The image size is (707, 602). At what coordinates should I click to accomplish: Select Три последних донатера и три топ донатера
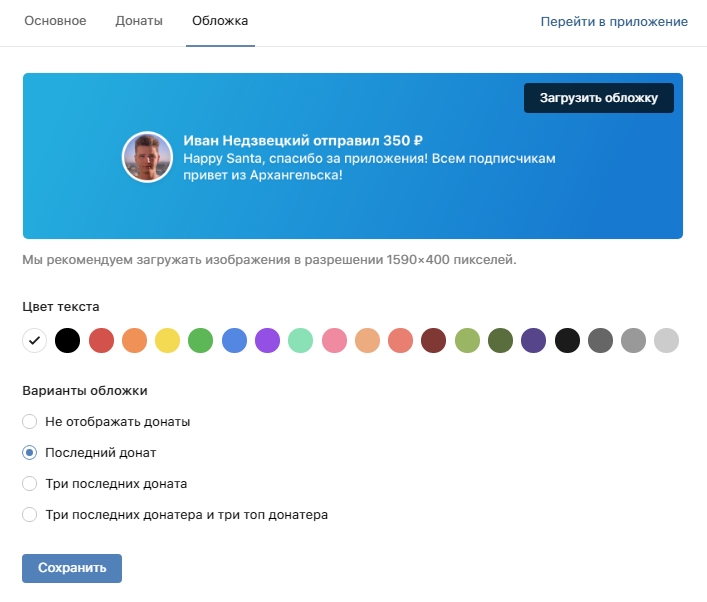coord(175,515)
